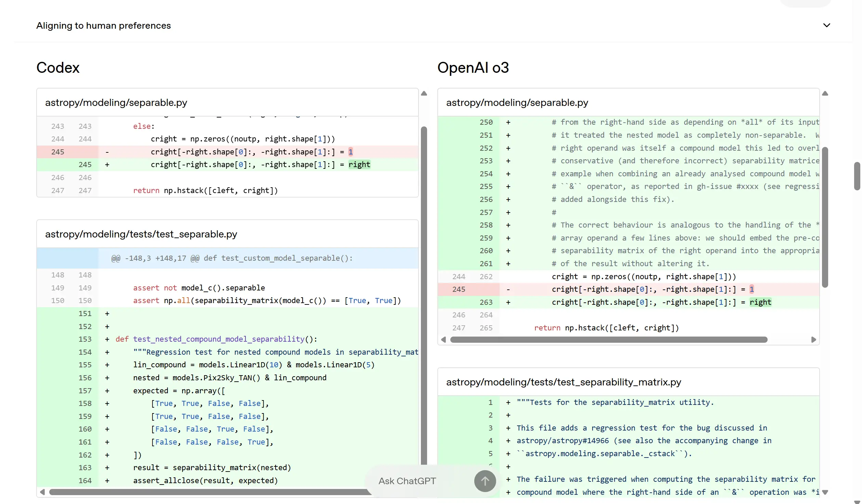Click removed line 245 in the OpenAI o3 diff
This screenshot has width=862, height=504.
coord(629,289)
